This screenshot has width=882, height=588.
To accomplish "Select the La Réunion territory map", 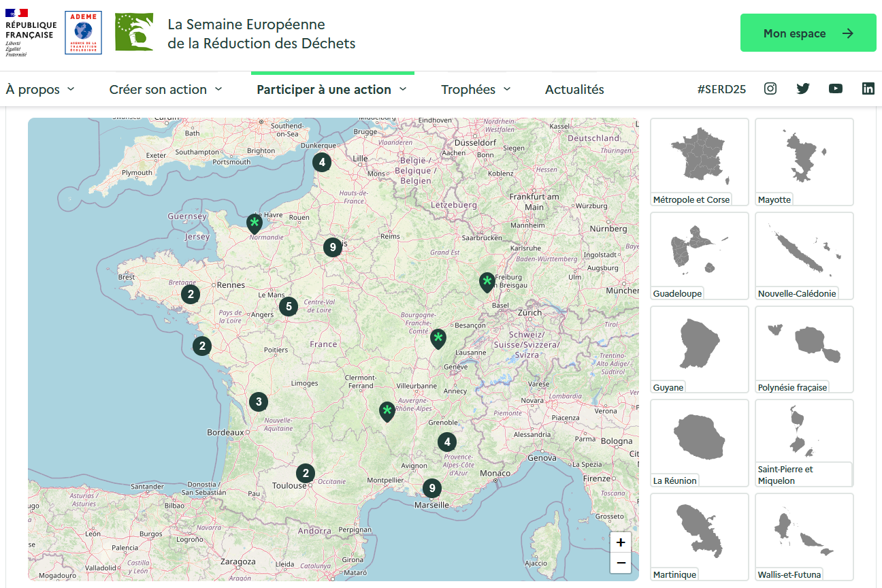I will click(x=700, y=442).
